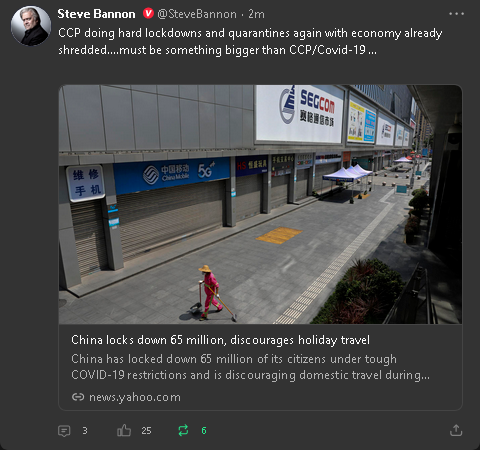The width and height of the screenshot is (480, 450).
Task: Click the red verified badge icon
Action: pyautogui.click(x=148, y=14)
